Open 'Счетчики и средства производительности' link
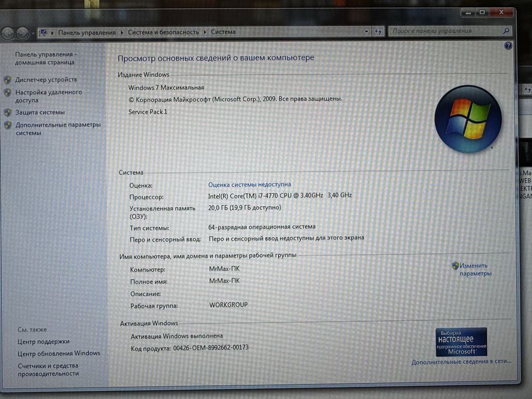The height and width of the screenshot is (399, 532). (x=48, y=369)
